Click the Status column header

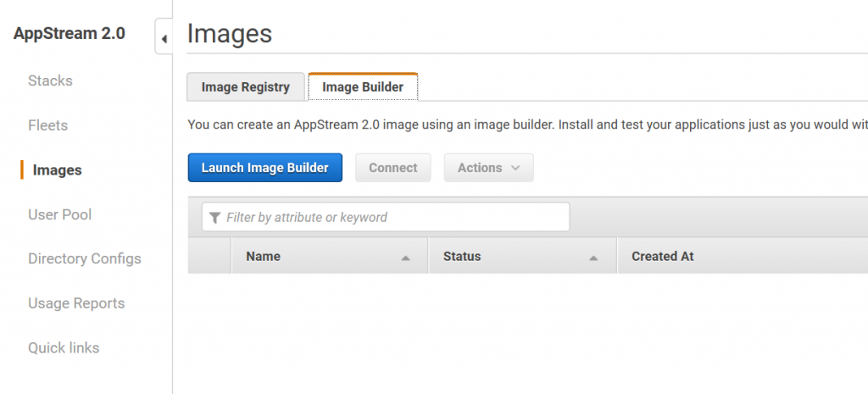click(522, 256)
